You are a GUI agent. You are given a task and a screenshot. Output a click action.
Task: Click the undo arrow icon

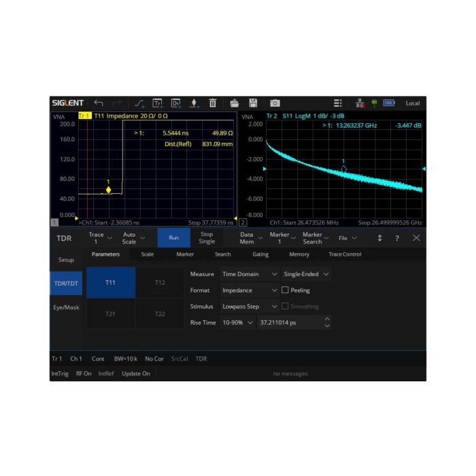tap(99, 103)
